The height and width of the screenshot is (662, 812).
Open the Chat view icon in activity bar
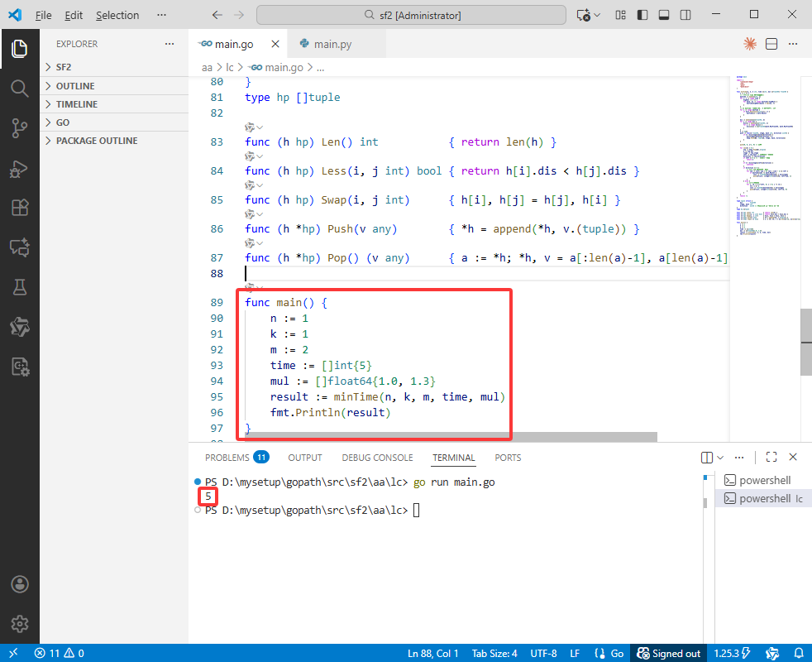coord(20,247)
